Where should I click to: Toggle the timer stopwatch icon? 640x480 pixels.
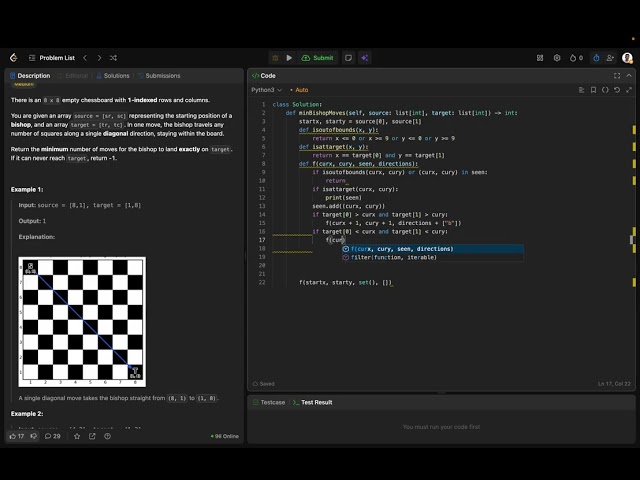(x=596, y=58)
